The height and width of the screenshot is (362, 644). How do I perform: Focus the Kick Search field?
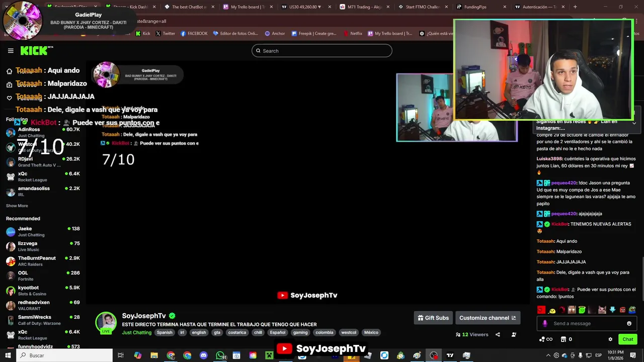point(322,51)
